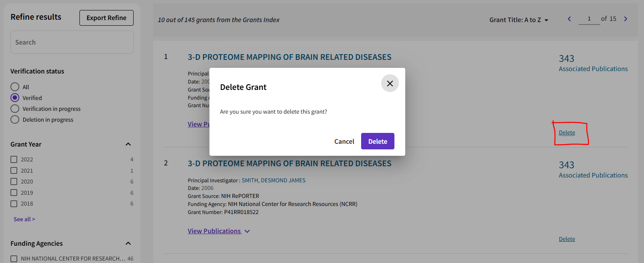644x263 pixels.
Task: Go to next results page arrow
Action: coord(625,19)
